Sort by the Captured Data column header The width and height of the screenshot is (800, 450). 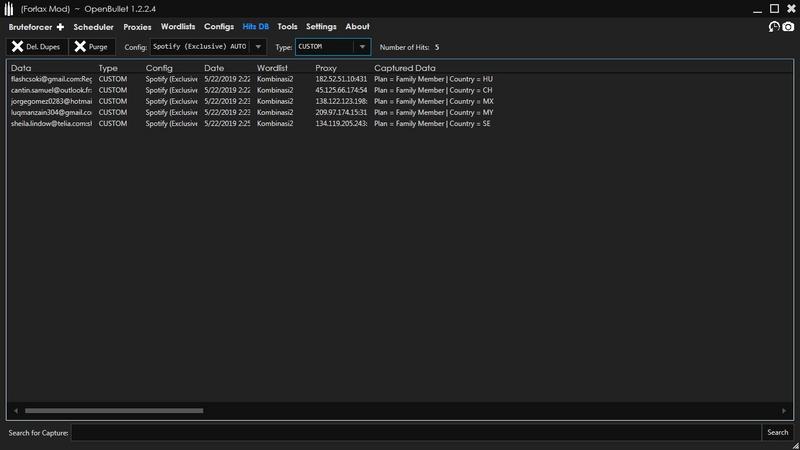pos(405,68)
